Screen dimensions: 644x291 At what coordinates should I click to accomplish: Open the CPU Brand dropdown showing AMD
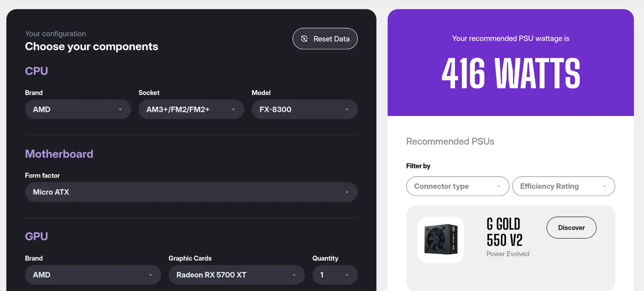pyautogui.click(x=78, y=109)
